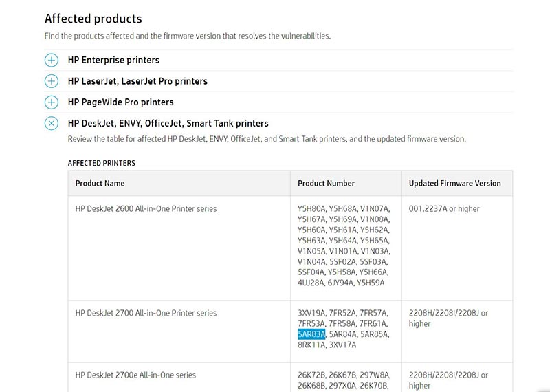The image size is (550, 392).
Task: Expand HP Enterprise printers plus icon
Action: pyautogui.click(x=51, y=60)
